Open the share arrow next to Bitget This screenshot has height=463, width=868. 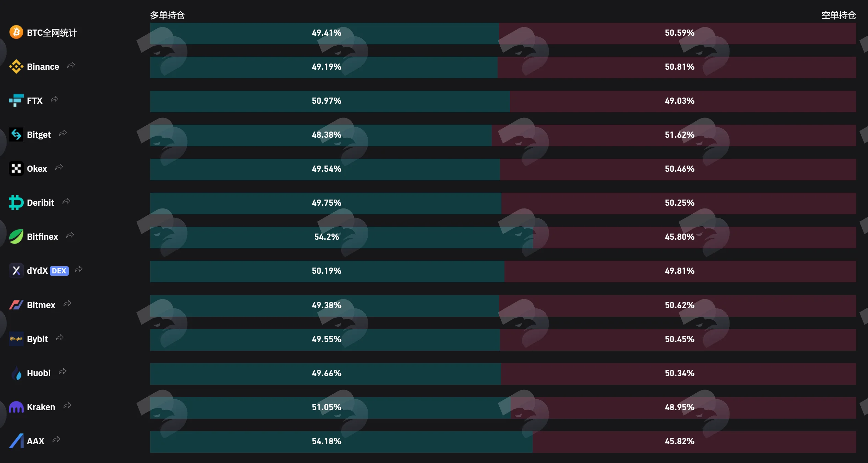(x=63, y=133)
